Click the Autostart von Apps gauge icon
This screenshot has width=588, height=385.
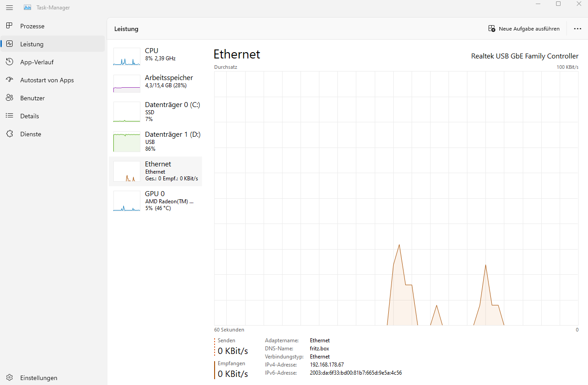coord(9,80)
